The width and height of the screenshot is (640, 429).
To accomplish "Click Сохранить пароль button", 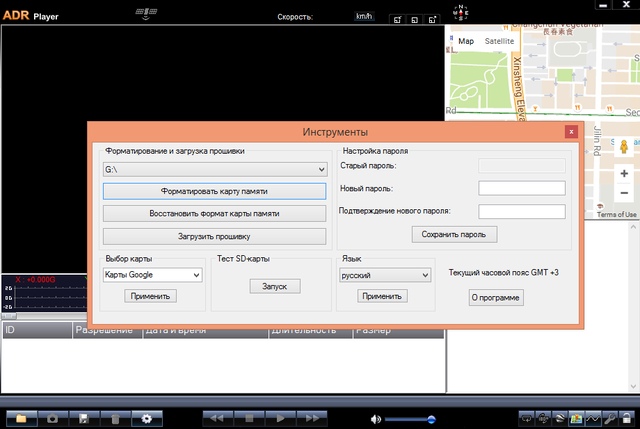I will pos(453,234).
